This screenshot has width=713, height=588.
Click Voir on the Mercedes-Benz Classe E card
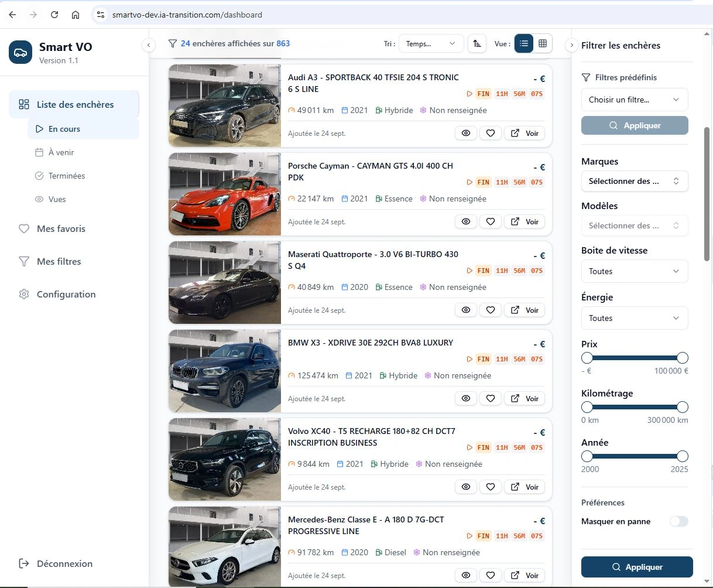click(x=525, y=575)
